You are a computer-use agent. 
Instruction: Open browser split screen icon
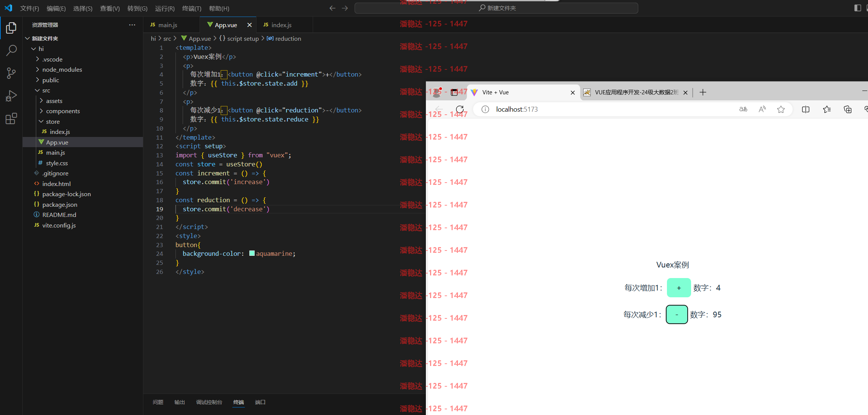(x=806, y=109)
